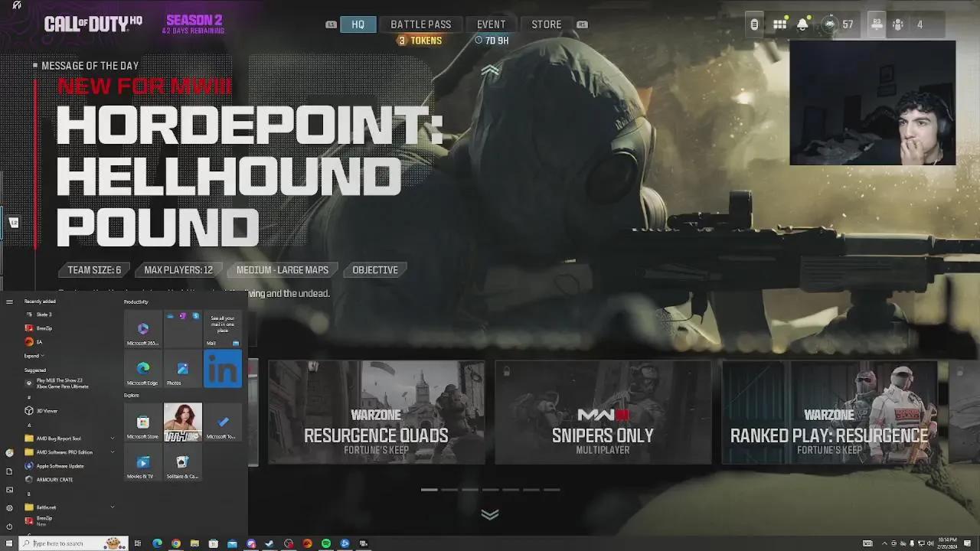Open the Event tab

coord(491,24)
